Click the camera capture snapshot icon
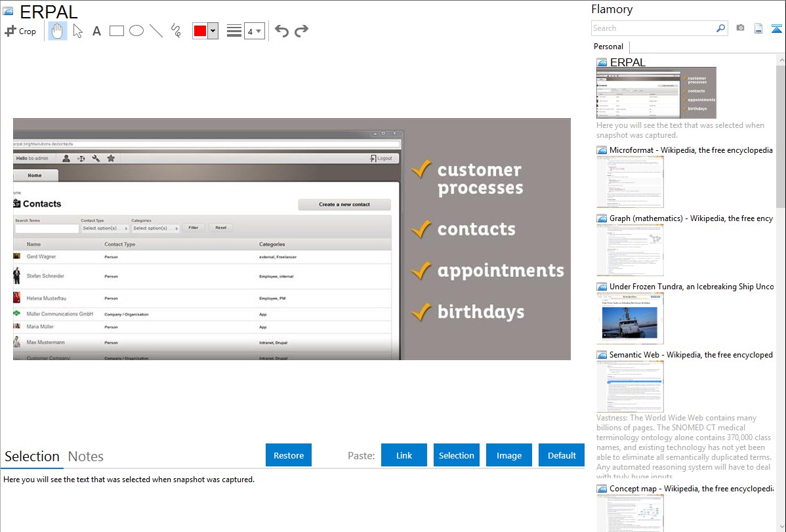786x532 pixels. (x=740, y=28)
